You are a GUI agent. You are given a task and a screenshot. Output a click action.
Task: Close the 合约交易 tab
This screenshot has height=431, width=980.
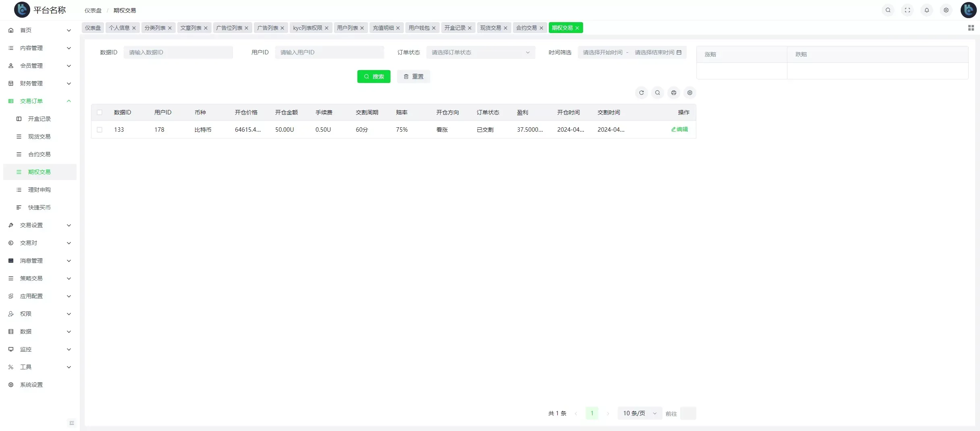pyautogui.click(x=541, y=28)
